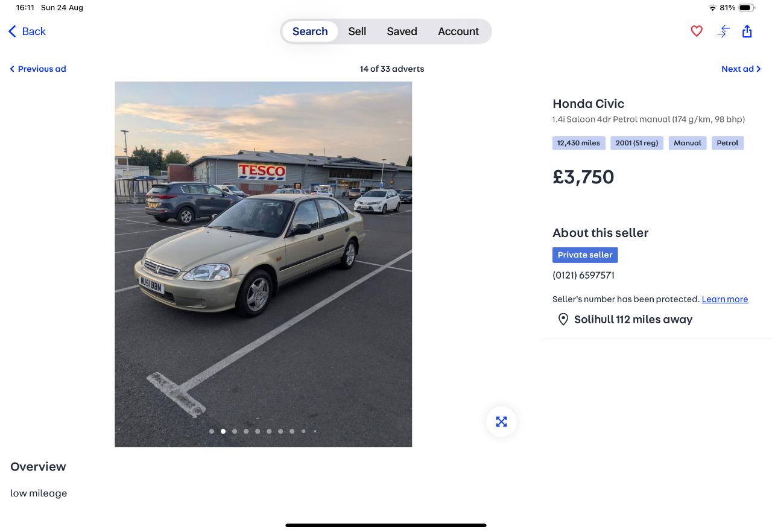Viewport: 772px width, 532px height.
Task: Open the compare arrows icon
Action: pyautogui.click(x=723, y=31)
